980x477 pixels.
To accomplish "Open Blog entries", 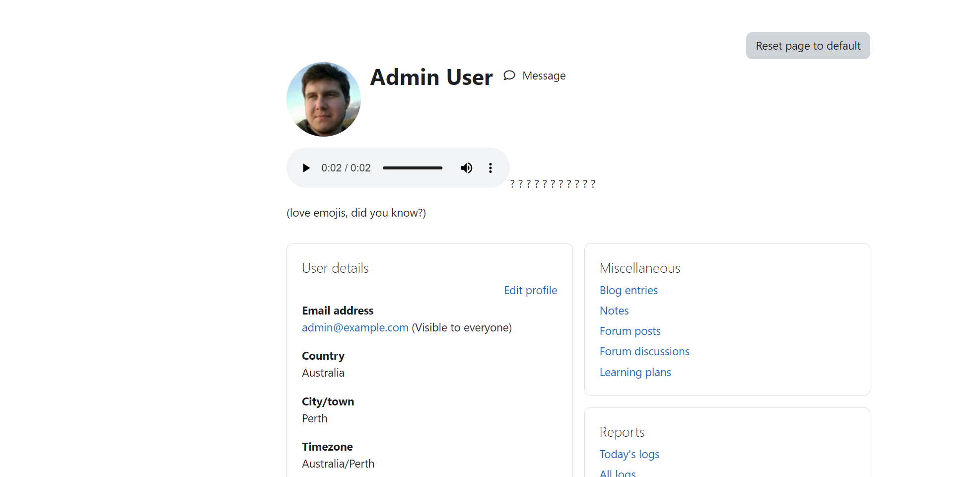I will (x=629, y=290).
